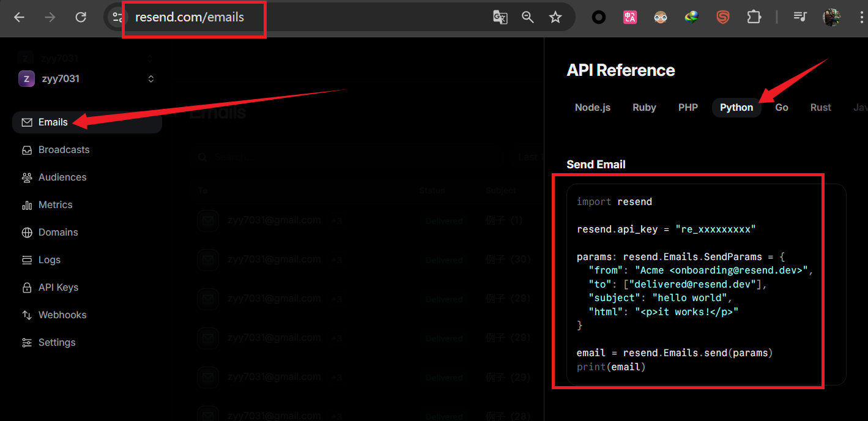Viewport: 868px width, 421px height.
Task: Open the Logs sidebar item
Action: click(87, 260)
